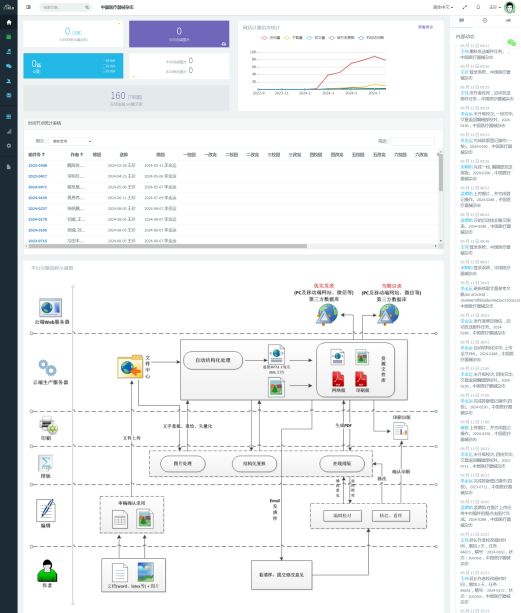
Task: Open the chat bubbles sidebar icon
Action: pos(9,66)
